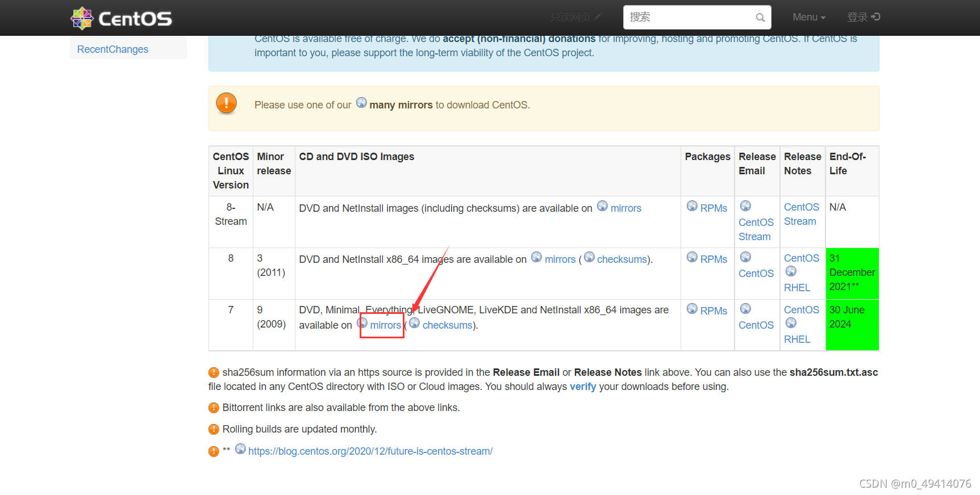Screen dimensions: 980x495
Task: Open the Menu dropdown
Action: (809, 17)
